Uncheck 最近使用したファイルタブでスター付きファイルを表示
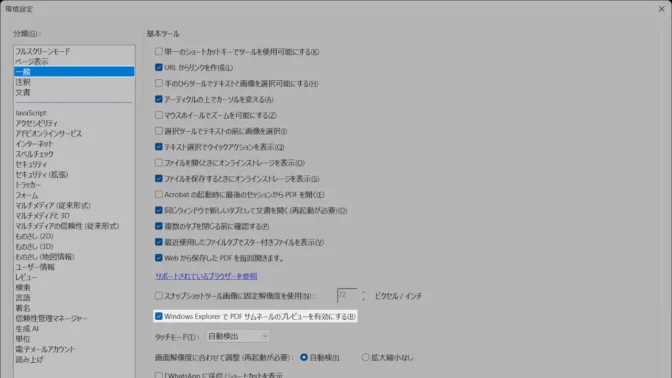Screen dimensions: 672x378 point(159,242)
